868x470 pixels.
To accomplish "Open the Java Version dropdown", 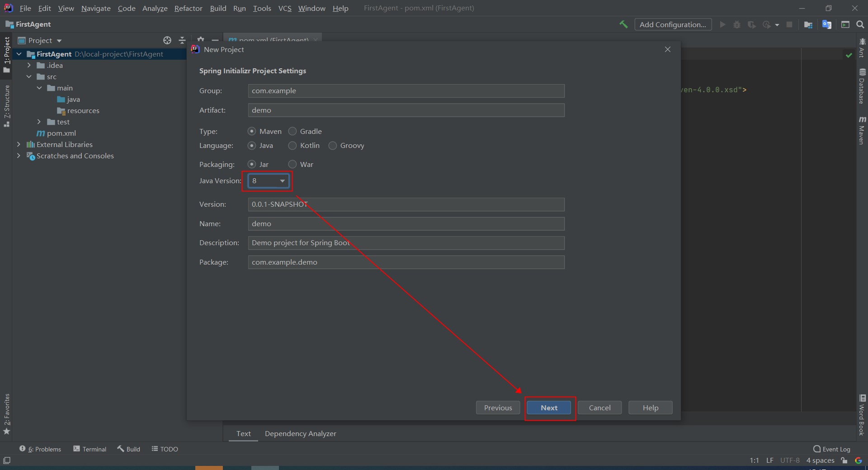I will [269, 181].
